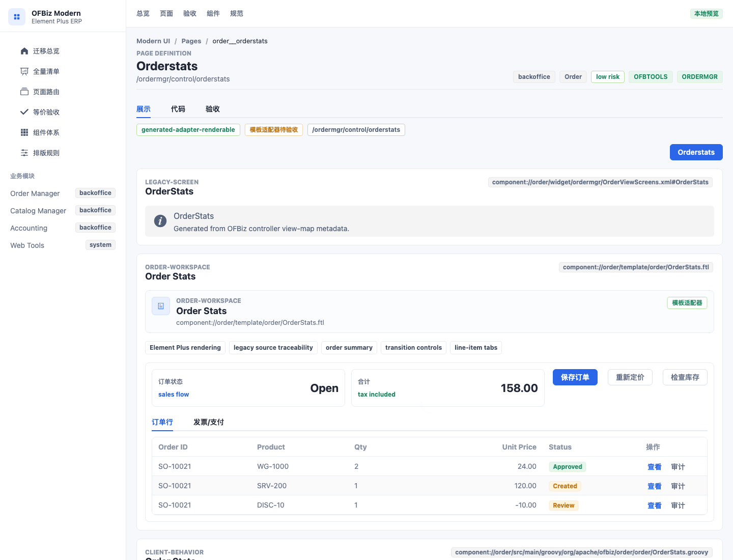Click the Review status badge
The height and width of the screenshot is (560, 733).
tap(563, 506)
